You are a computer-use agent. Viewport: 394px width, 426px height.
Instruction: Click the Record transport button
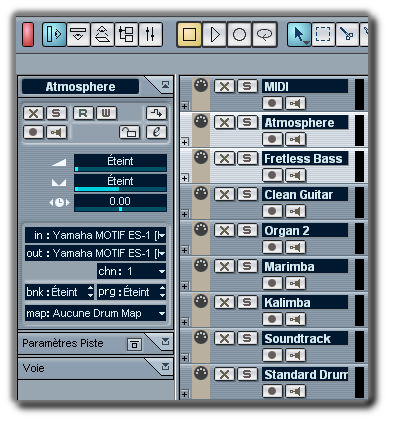point(240,34)
